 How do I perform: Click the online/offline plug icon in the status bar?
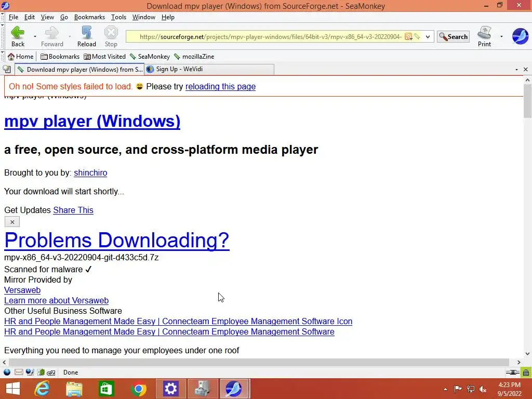coord(512,373)
